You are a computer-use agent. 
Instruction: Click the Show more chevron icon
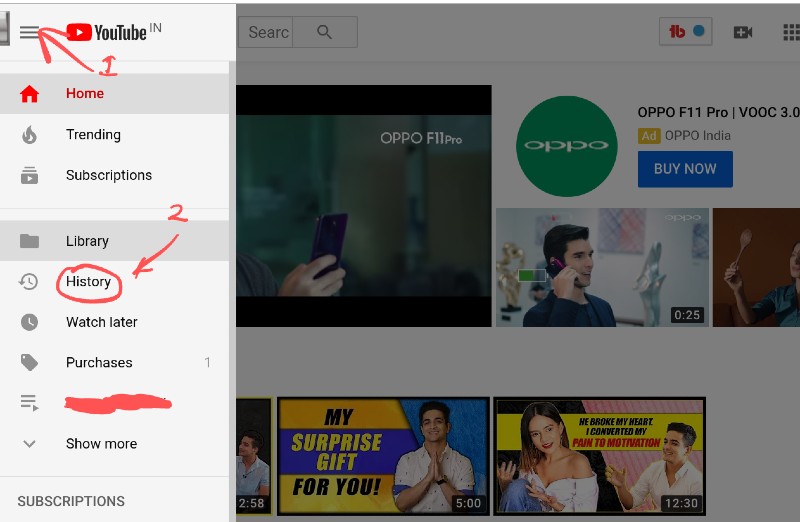[x=29, y=443]
